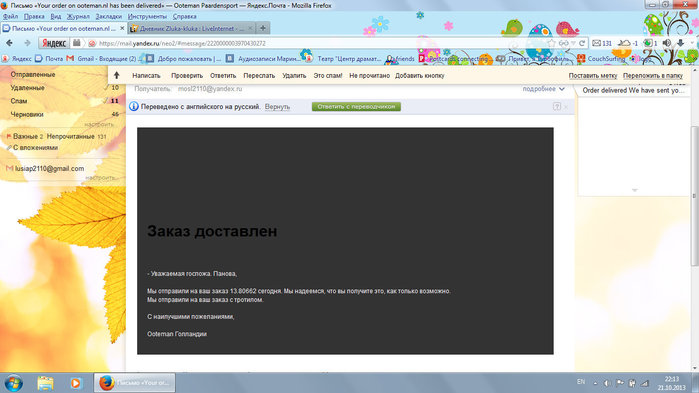The image size is (699, 393).
Task: Open the Отправленные folder
Action: click(x=33, y=74)
